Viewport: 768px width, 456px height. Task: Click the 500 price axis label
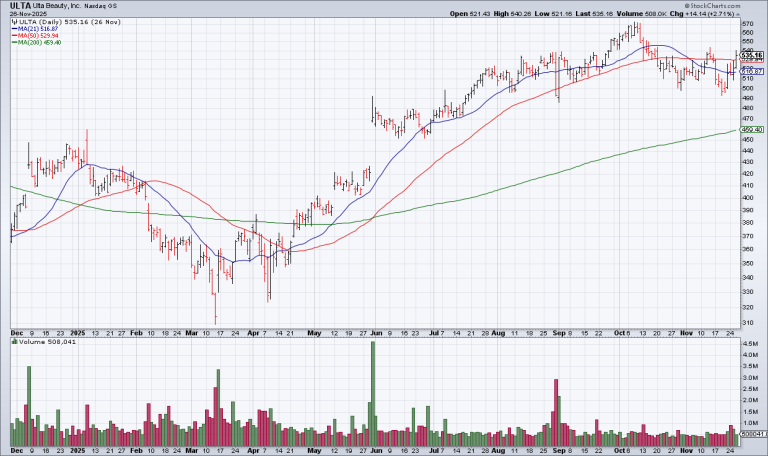click(748, 88)
